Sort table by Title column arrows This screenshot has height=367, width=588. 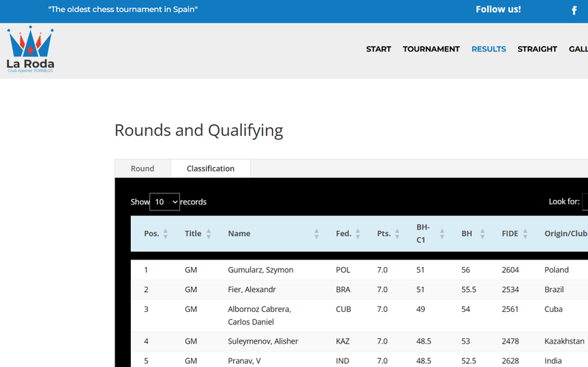tap(209, 234)
